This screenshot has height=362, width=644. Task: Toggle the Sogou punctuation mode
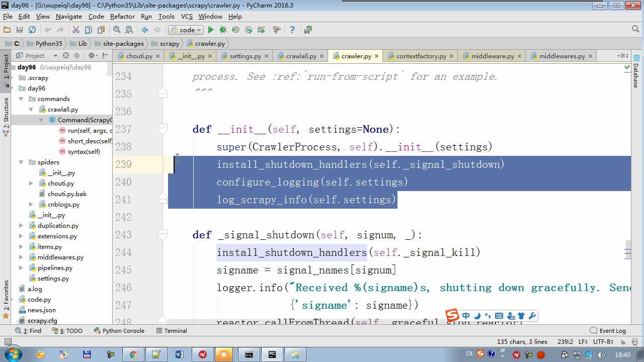click(488, 316)
